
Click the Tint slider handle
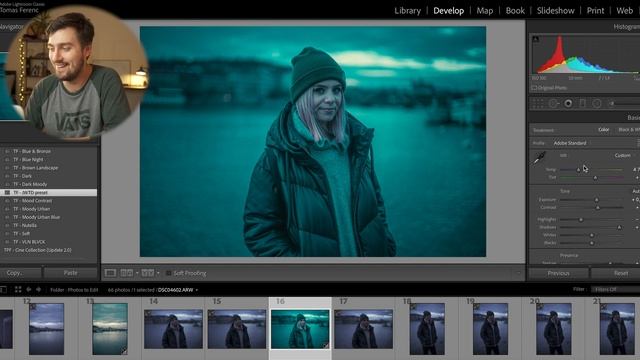click(x=595, y=178)
